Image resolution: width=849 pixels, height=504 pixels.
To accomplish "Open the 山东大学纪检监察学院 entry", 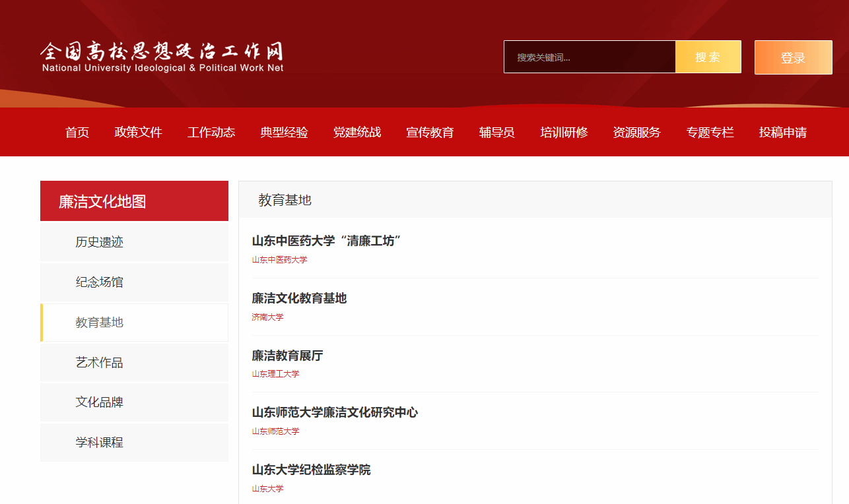I will 311,470.
